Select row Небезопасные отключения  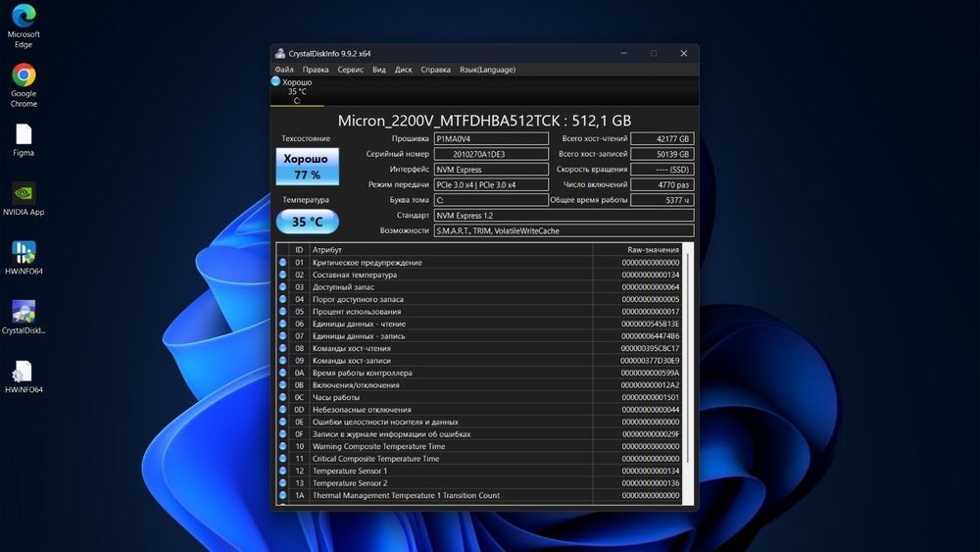pos(479,410)
